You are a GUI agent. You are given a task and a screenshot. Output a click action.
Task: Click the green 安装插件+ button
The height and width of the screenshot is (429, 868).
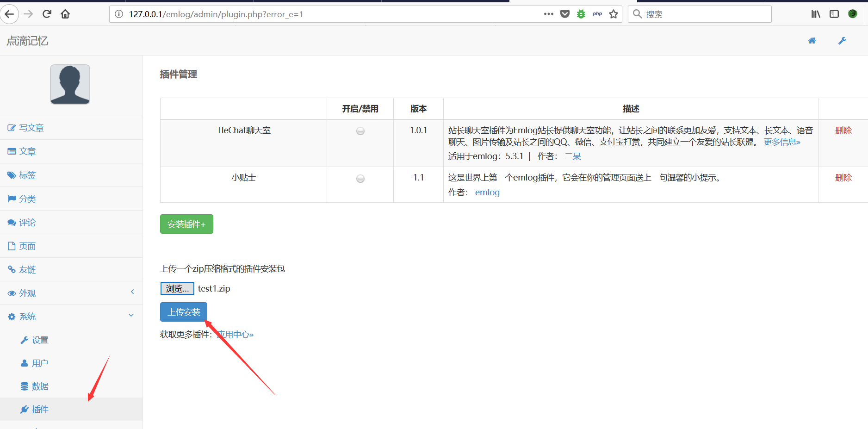[x=186, y=224]
